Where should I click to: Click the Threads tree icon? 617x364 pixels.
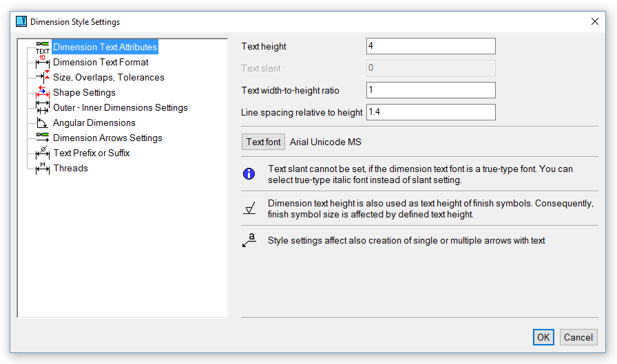pyautogui.click(x=43, y=169)
